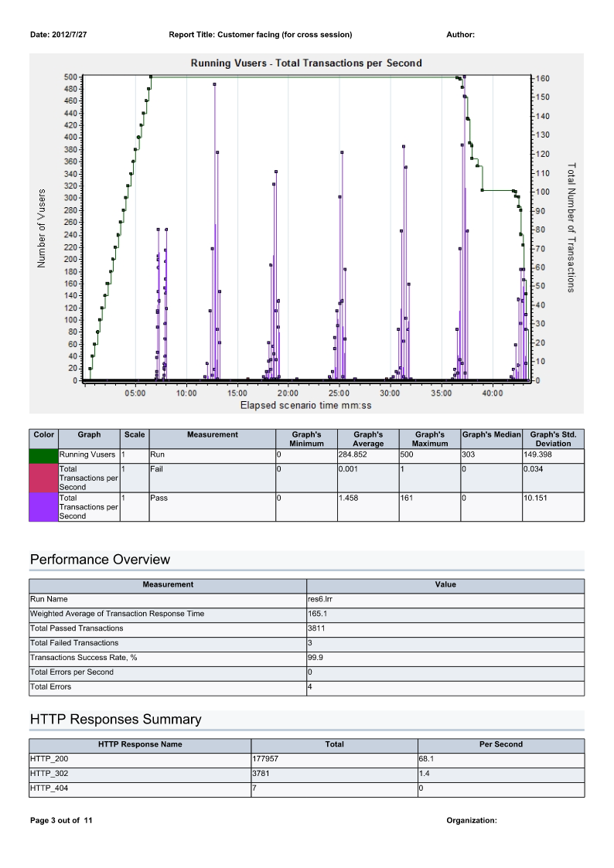Select the HTTP_404 row name
614x868 pixels.
coord(49,788)
